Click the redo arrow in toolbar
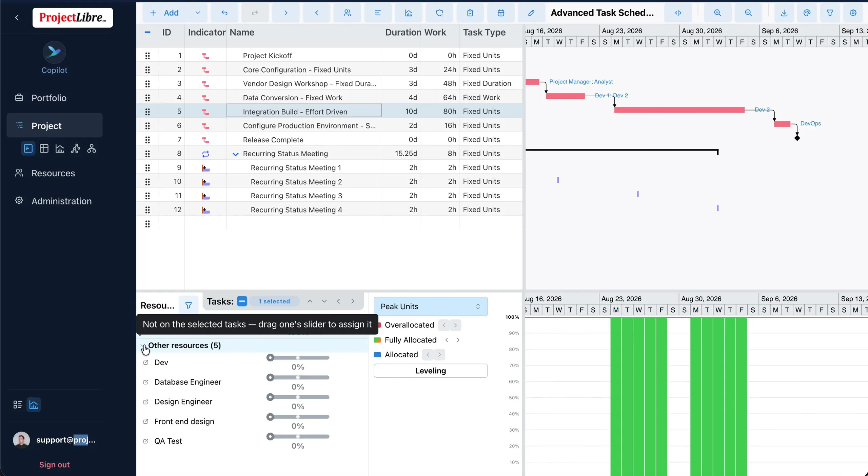This screenshot has width=868, height=476. pos(255,13)
